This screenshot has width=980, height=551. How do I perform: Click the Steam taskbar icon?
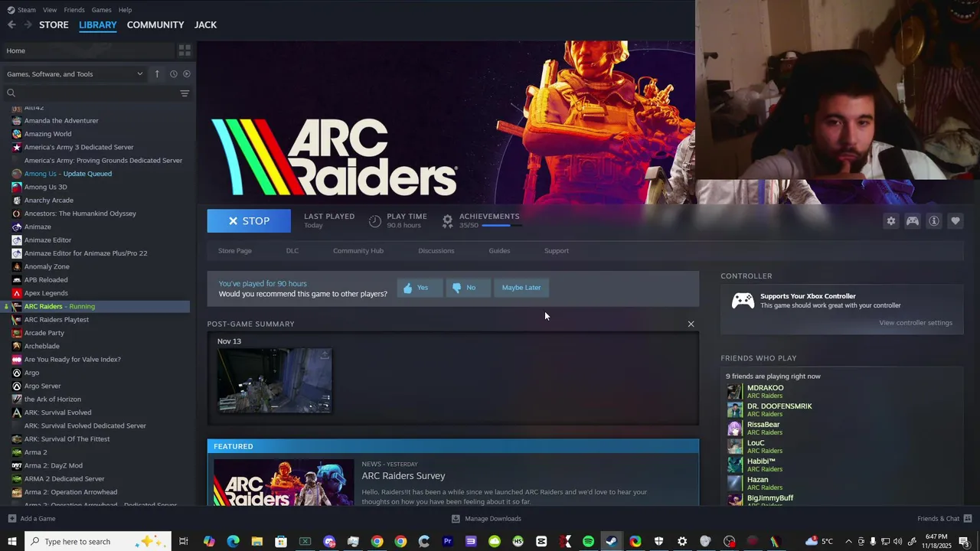(x=612, y=542)
